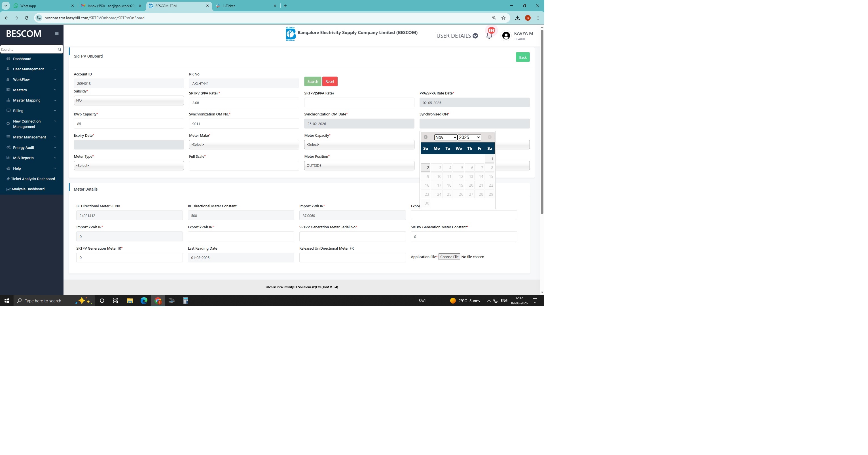This screenshot has height=455, width=868.
Task: Click the sidebar search magnifier icon
Action: pyautogui.click(x=59, y=49)
